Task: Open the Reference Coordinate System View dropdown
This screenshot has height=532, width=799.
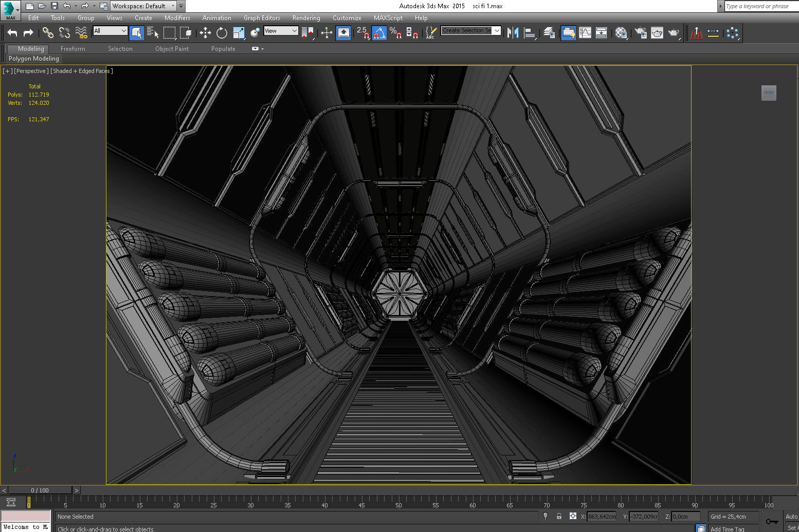Action: coord(281,31)
